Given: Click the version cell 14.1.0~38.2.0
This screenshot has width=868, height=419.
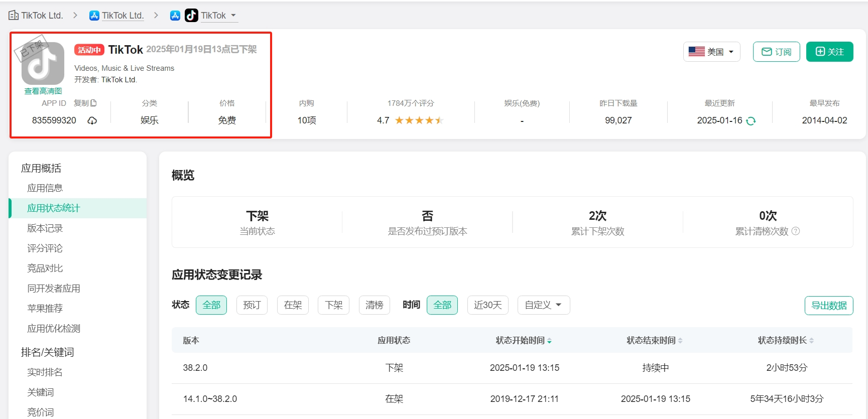Looking at the screenshot, I should click(x=210, y=399).
